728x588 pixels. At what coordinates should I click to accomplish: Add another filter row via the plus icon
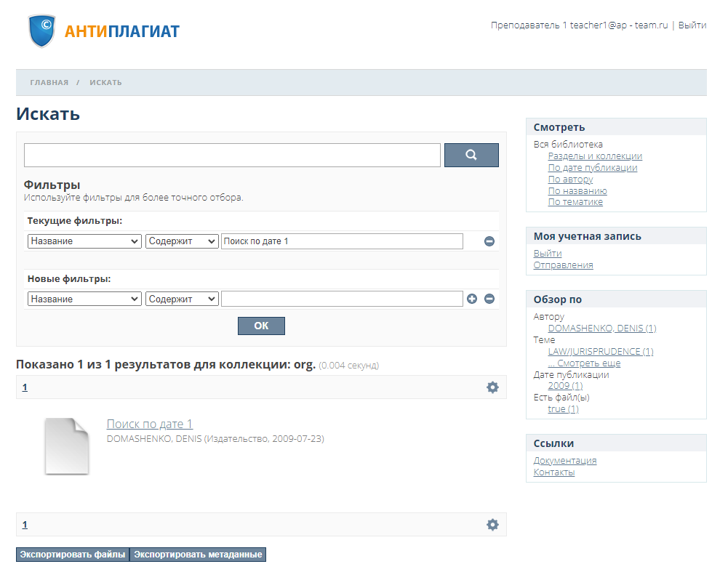(472, 298)
